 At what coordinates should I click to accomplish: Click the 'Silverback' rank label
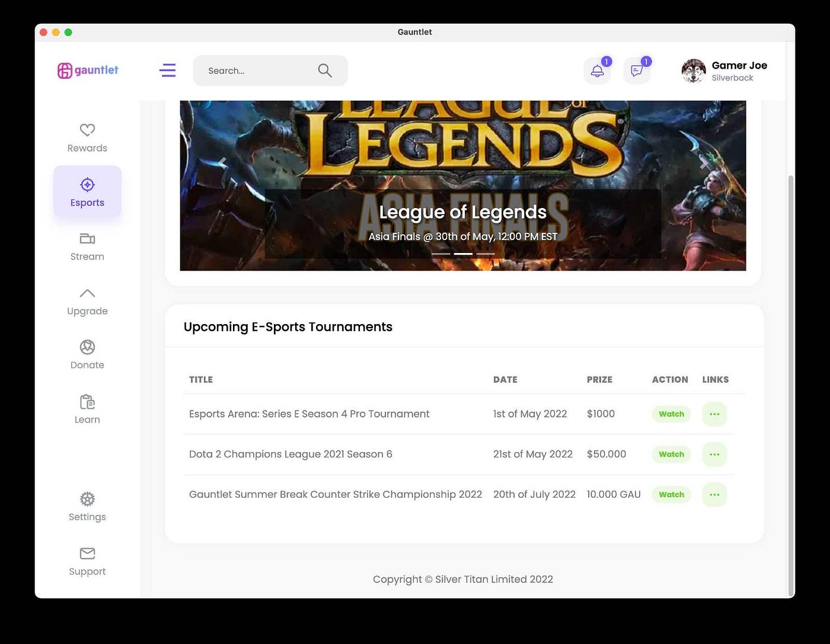[x=732, y=78]
